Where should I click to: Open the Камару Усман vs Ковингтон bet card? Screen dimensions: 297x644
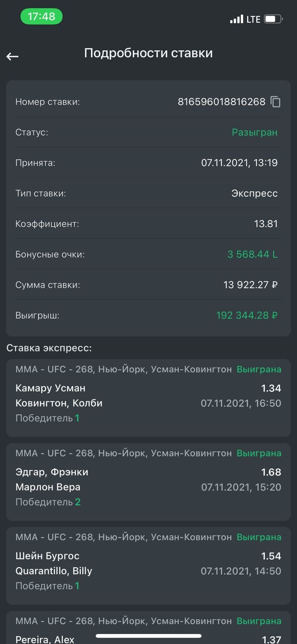point(148,398)
